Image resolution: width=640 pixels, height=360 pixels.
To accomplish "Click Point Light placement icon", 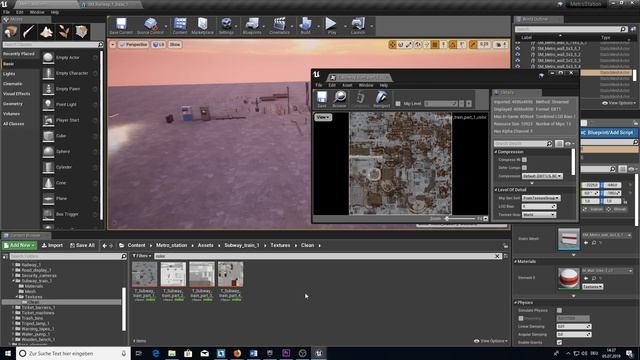I will coord(48,104).
